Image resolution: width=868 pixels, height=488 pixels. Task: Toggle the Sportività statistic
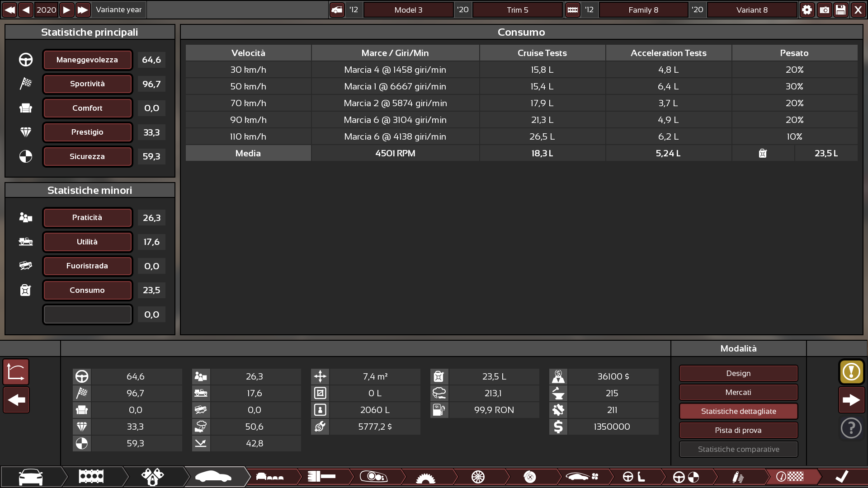pyautogui.click(x=87, y=84)
